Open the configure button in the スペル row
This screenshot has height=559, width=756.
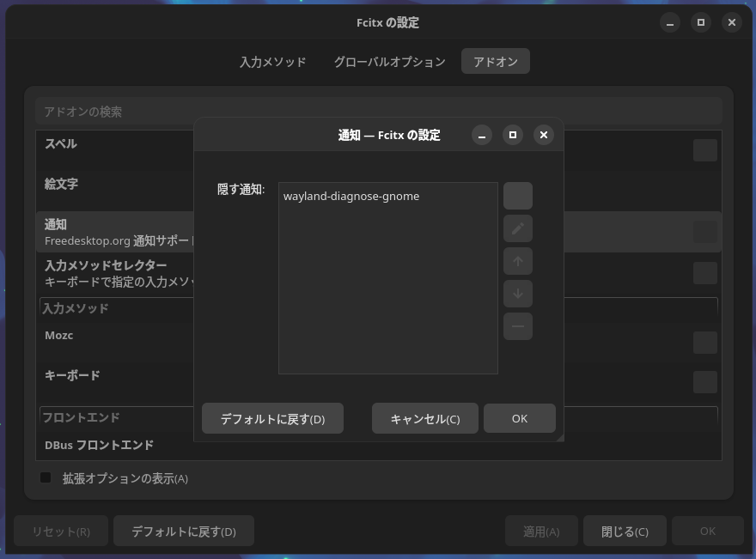pyautogui.click(x=705, y=150)
